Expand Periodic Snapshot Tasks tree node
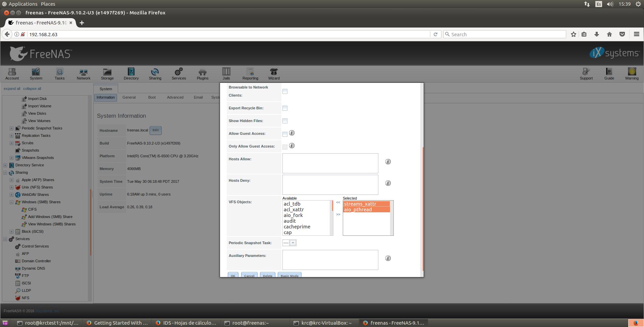 [x=11, y=128]
